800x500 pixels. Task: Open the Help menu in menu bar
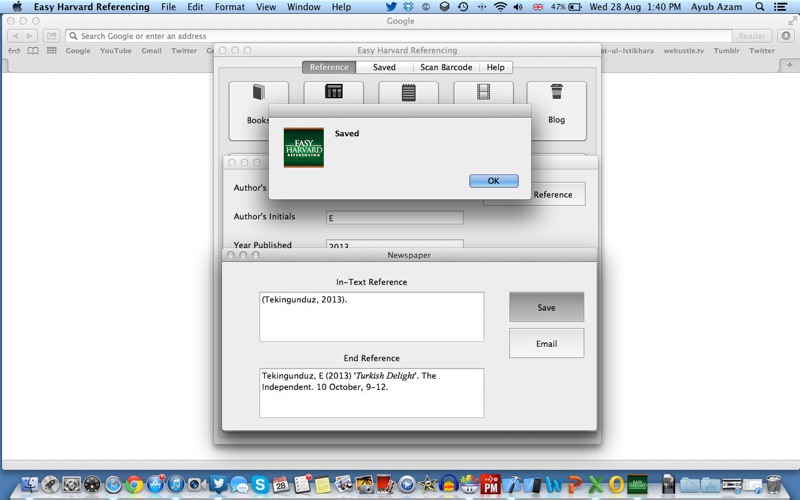tap(341, 7)
